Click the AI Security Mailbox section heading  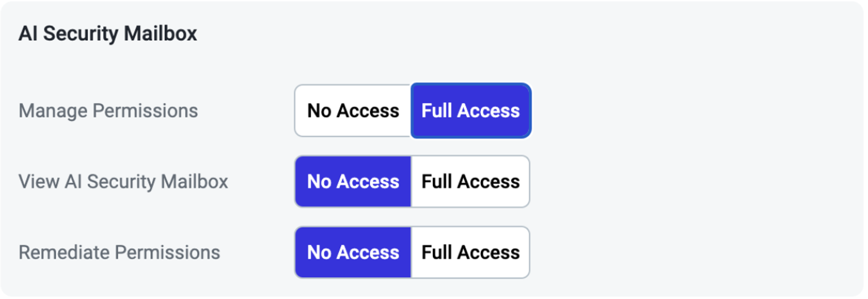click(107, 34)
